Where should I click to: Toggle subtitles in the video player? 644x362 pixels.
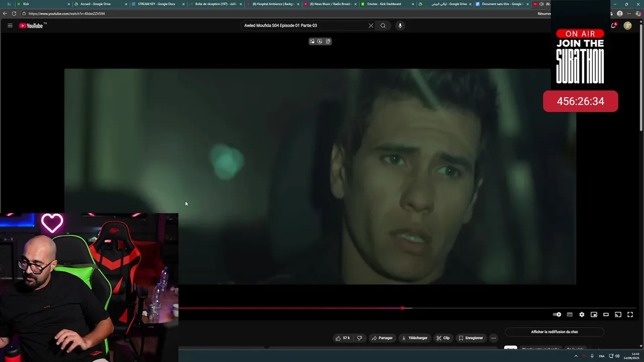tap(570, 315)
